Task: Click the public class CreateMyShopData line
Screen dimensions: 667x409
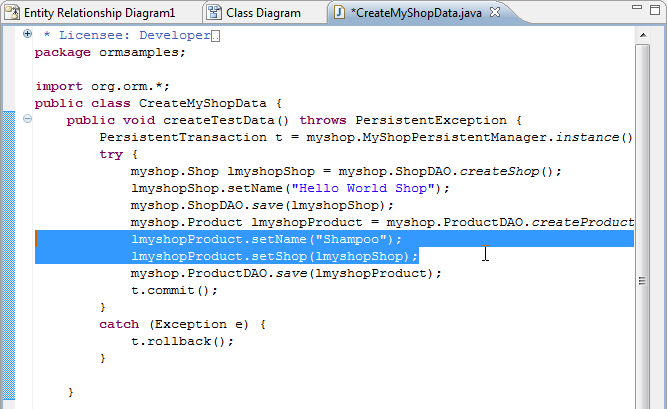Action: [x=158, y=103]
